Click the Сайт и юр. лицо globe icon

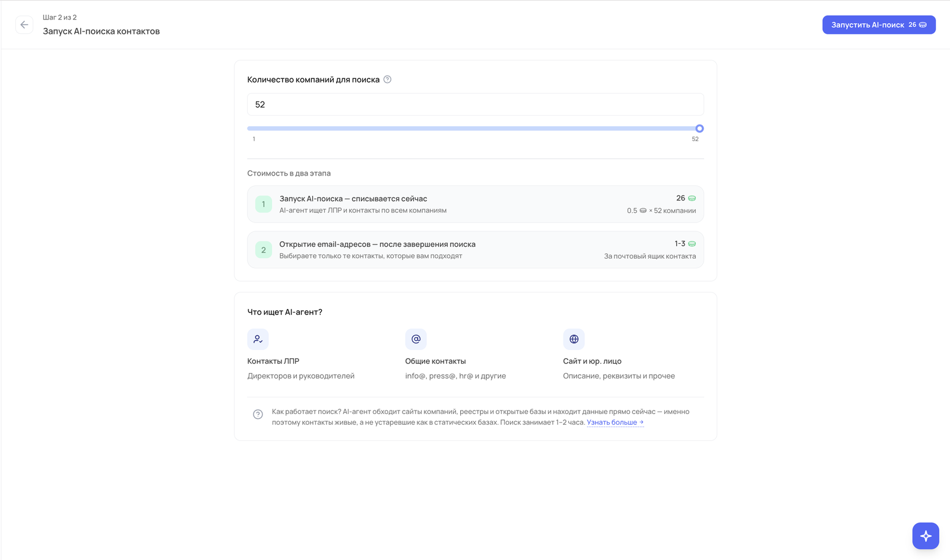574,339
